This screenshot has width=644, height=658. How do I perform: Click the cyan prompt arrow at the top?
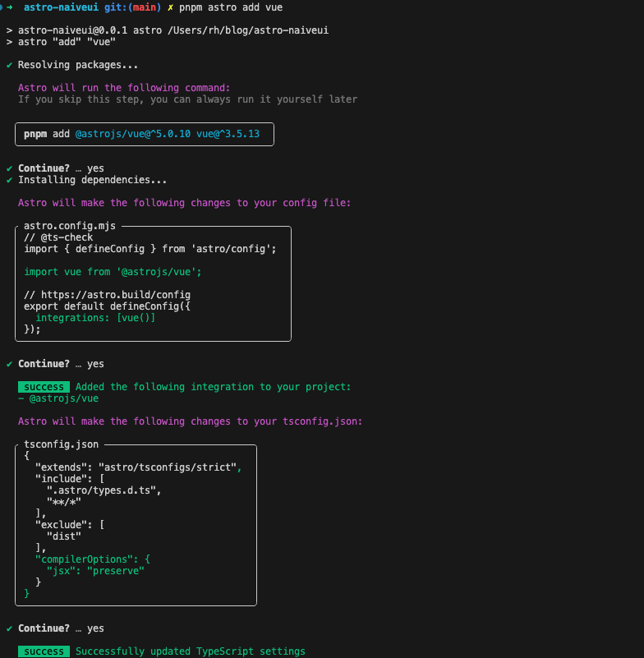click(x=10, y=7)
